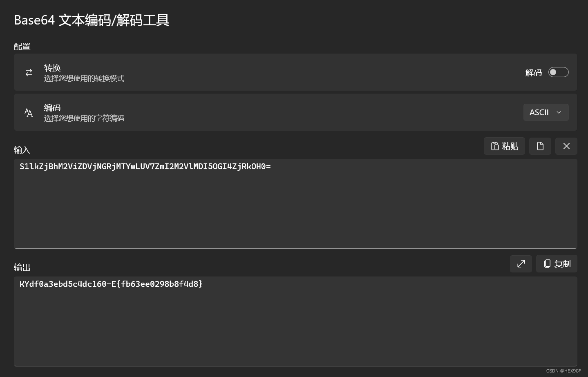
Task: Change character encoding from ASCII
Action: click(x=546, y=112)
